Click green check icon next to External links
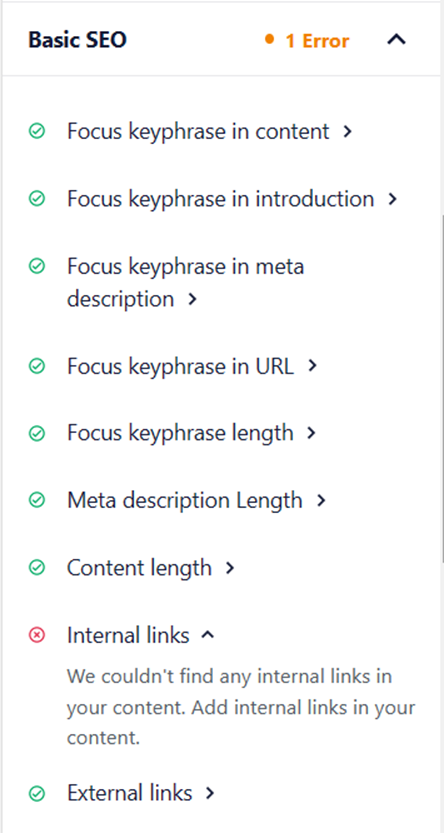444x833 pixels. (37, 794)
